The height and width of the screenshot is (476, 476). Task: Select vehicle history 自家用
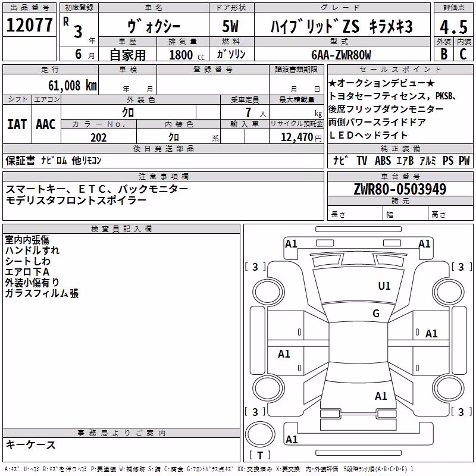pyautogui.click(x=127, y=55)
